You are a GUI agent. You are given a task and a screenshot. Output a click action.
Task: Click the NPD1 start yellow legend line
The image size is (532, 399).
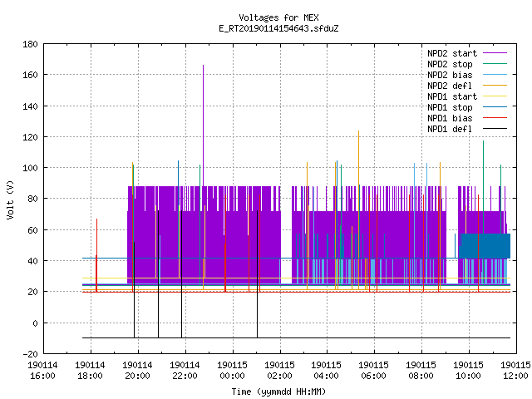(x=495, y=96)
